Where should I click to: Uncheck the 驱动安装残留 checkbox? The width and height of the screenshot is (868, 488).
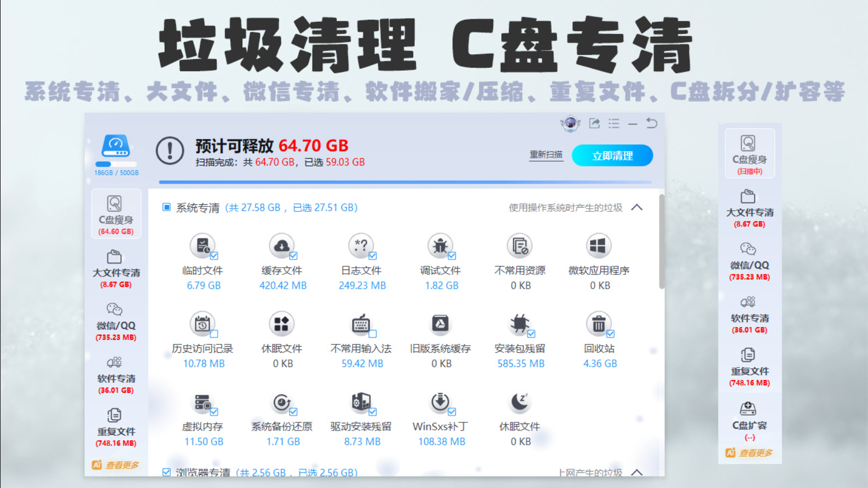pyautogui.click(x=373, y=412)
